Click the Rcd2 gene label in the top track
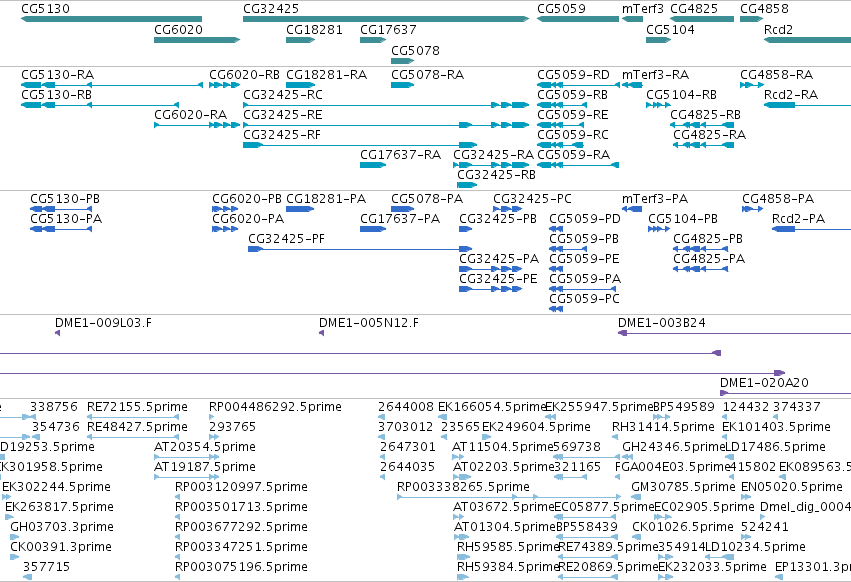Viewport: 851px width, 582px height. pyautogui.click(x=778, y=29)
